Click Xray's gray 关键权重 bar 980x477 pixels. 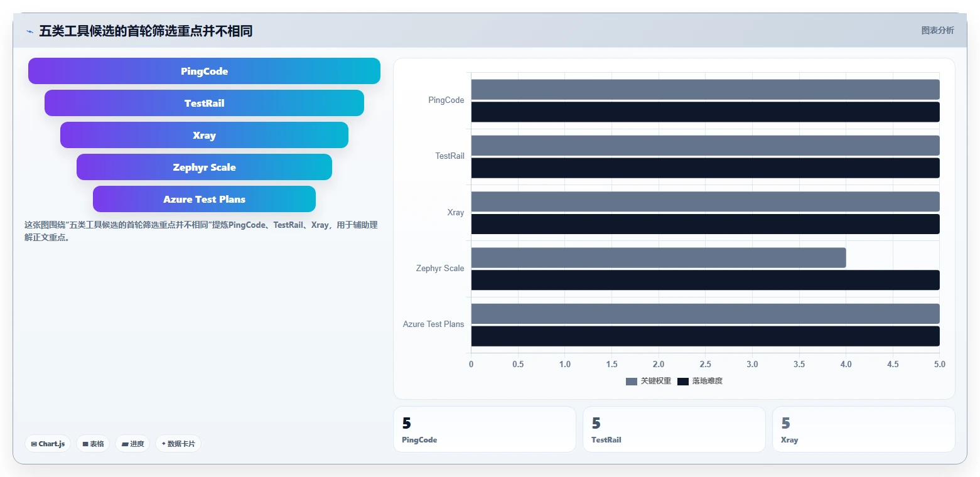coord(705,201)
